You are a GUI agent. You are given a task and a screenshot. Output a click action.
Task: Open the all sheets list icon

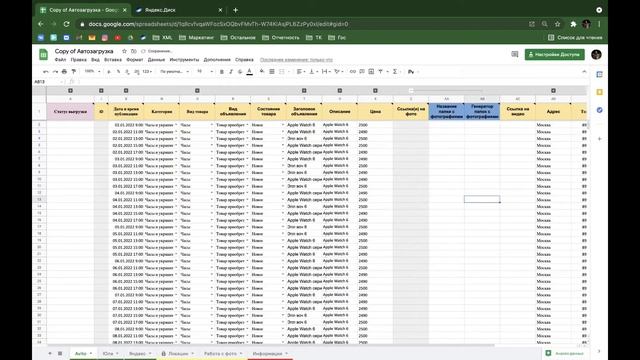coord(60,353)
